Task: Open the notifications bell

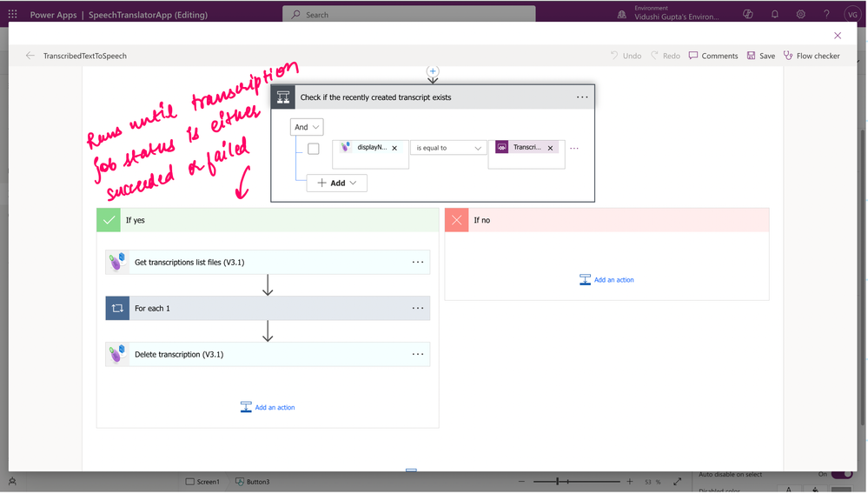Action: click(x=774, y=15)
